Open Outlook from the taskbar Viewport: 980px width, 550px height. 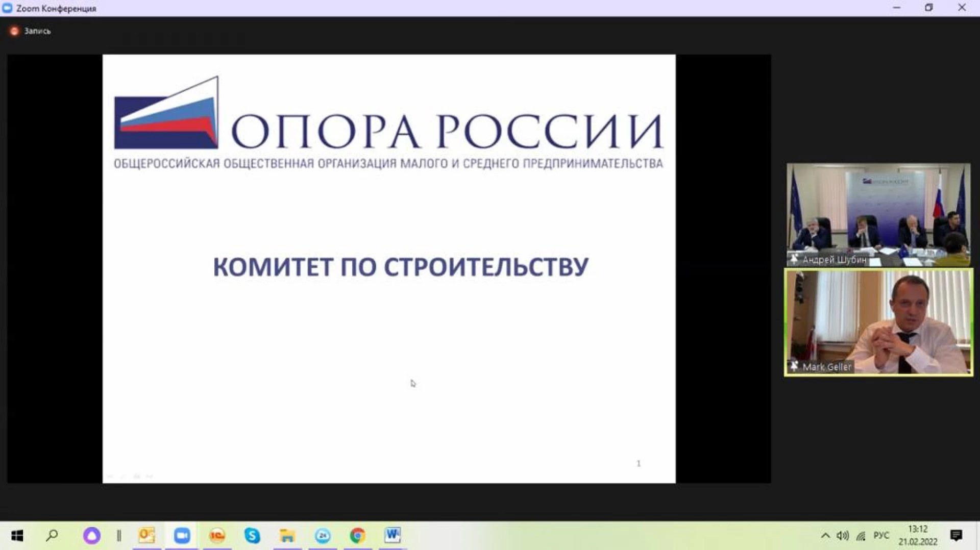point(147,535)
